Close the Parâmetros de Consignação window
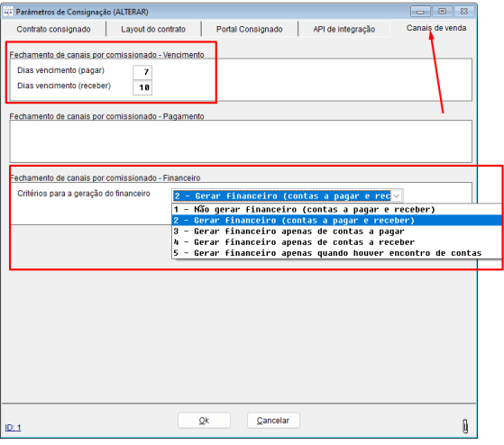Image resolution: width=504 pixels, height=445 pixels. coord(463,12)
